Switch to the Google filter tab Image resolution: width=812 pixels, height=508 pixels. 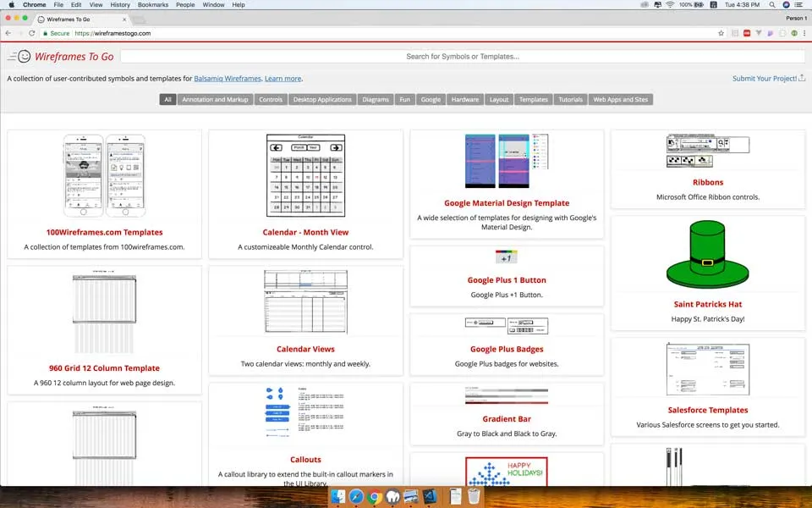click(431, 99)
